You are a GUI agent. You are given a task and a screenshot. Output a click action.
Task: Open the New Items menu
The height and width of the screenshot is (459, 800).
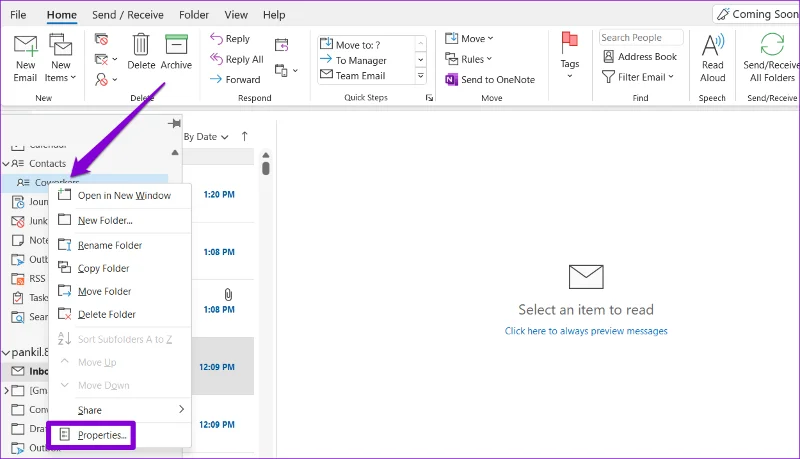click(61, 59)
